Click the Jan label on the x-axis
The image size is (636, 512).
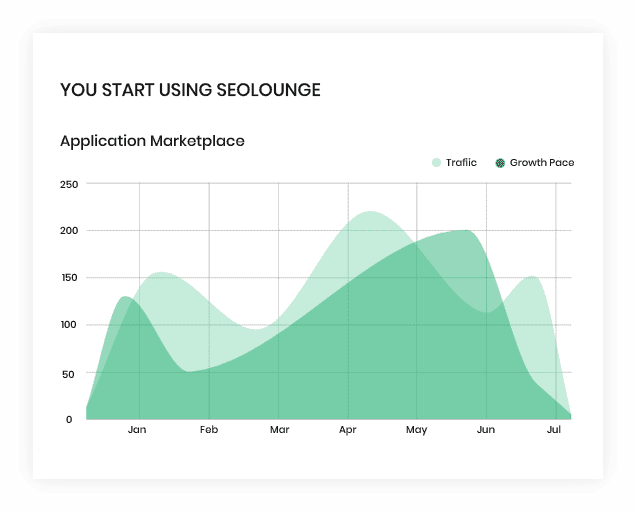pos(137,430)
